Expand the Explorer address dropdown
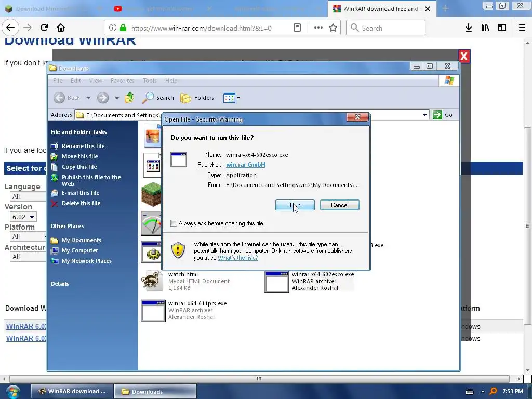The height and width of the screenshot is (399, 532). pyautogui.click(x=424, y=115)
